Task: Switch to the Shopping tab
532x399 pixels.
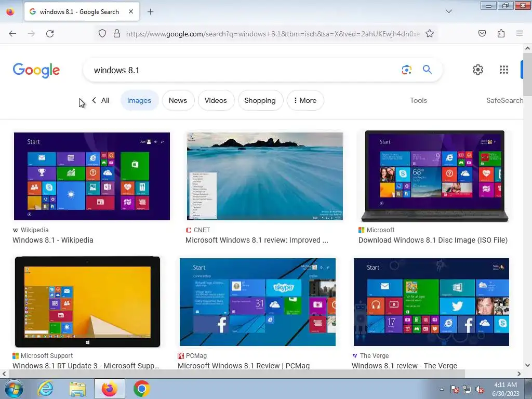Action: coord(260,100)
